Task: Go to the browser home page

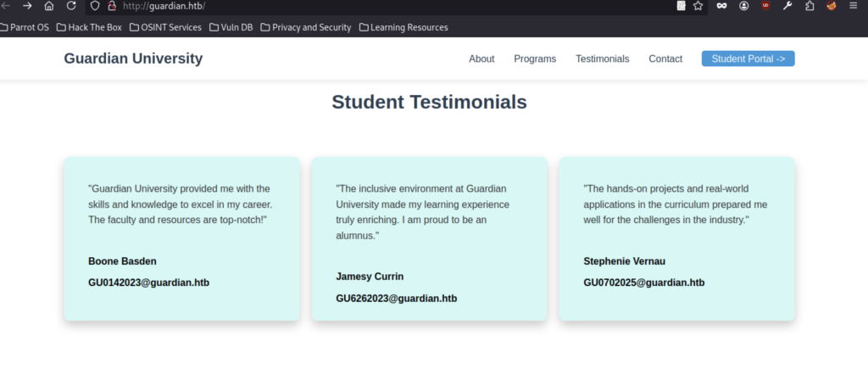Action: [x=49, y=6]
